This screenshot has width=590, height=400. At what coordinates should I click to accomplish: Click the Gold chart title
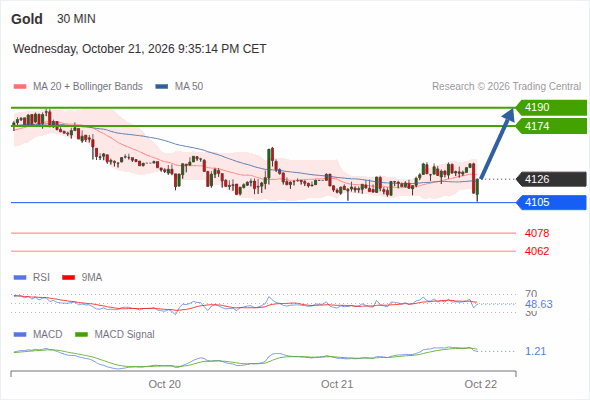point(27,19)
